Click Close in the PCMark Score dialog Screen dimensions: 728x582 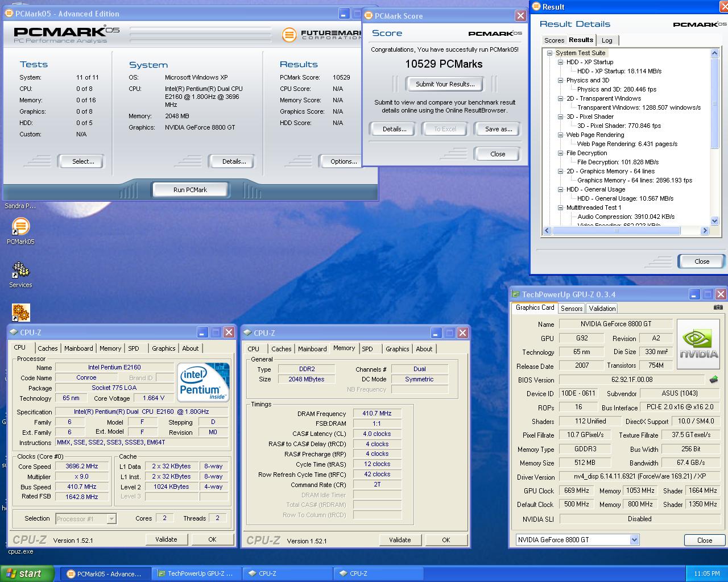point(498,154)
